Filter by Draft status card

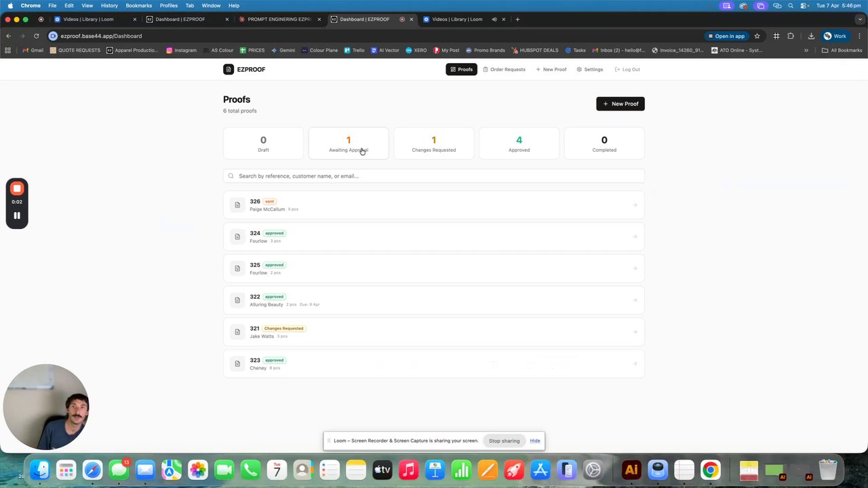point(263,143)
